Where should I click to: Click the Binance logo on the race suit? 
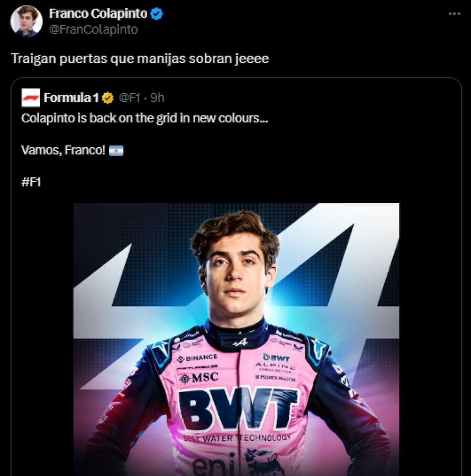197,357
